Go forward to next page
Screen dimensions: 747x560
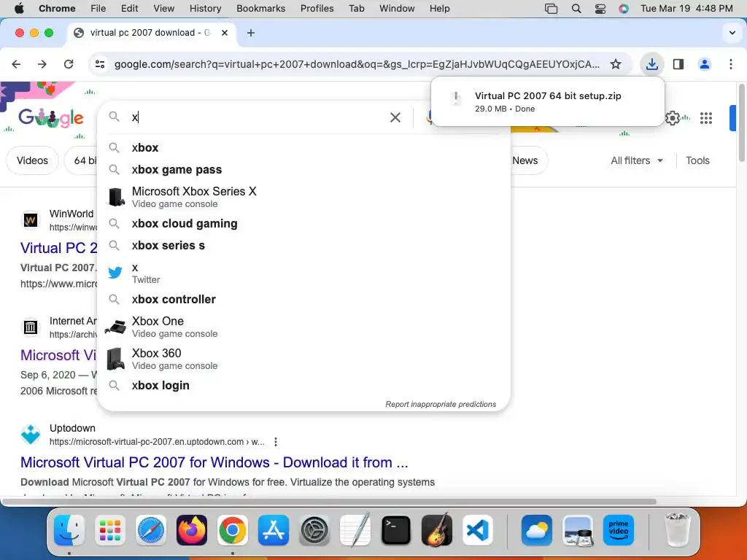[42, 64]
